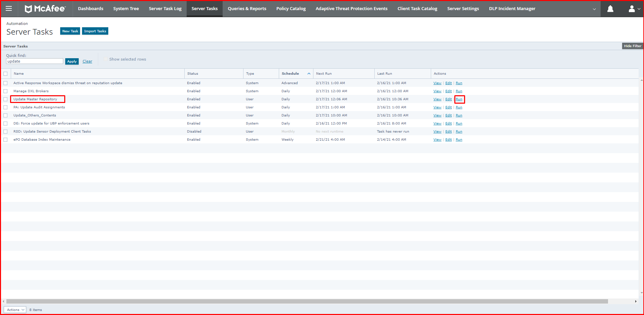Click the Disabled status in RSD row
Image resolution: width=644 pixels, height=315 pixels.
(194, 132)
